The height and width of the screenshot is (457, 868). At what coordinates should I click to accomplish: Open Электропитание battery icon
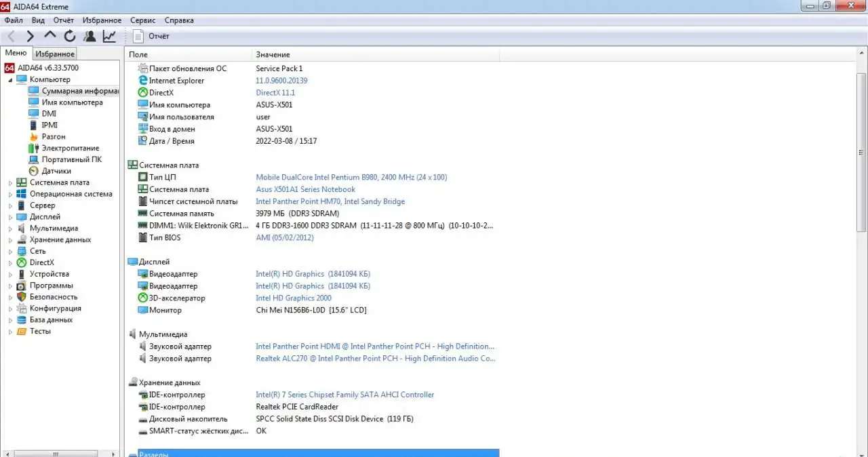click(34, 148)
